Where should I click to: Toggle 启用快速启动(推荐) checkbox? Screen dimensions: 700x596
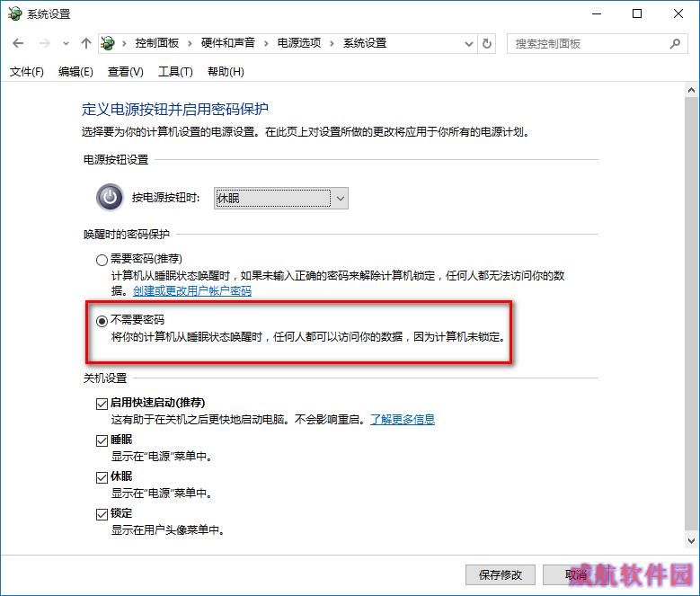pos(102,404)
